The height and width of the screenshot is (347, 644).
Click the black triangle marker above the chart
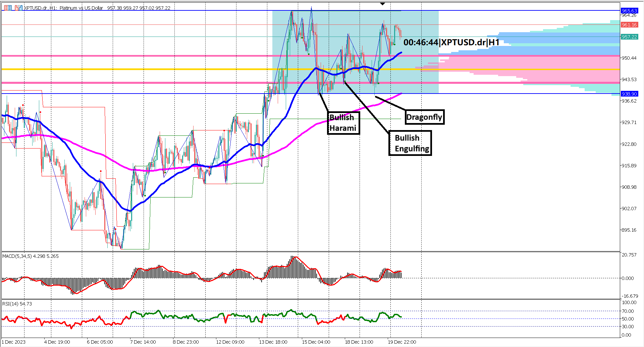click(382, 4)
